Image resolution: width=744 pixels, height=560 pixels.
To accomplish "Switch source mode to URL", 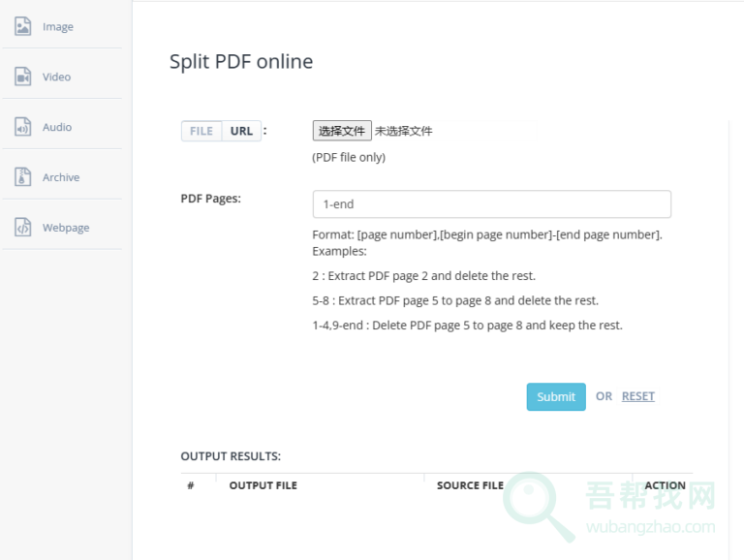I will [241, 131].
